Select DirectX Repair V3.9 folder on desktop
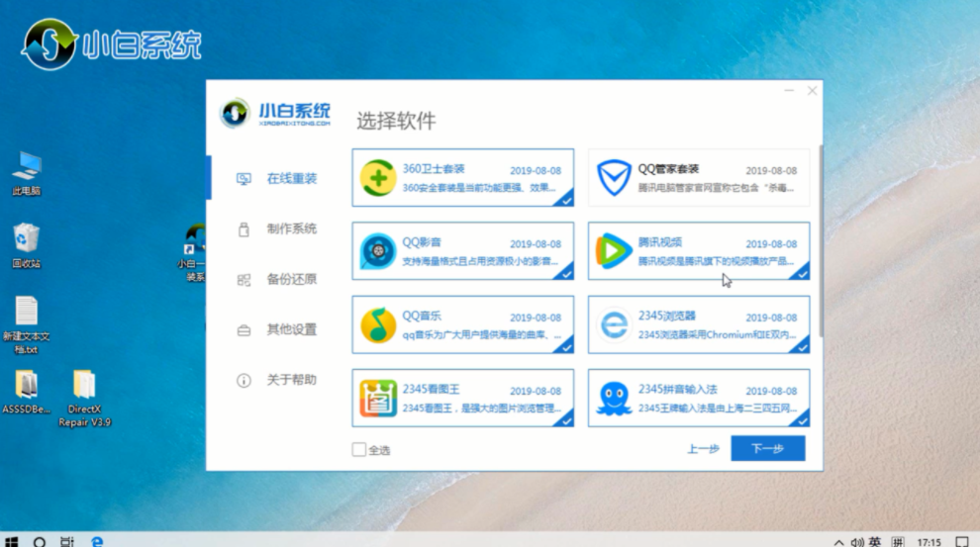Viewport: 980px width, 547px height. pos(84,399)
